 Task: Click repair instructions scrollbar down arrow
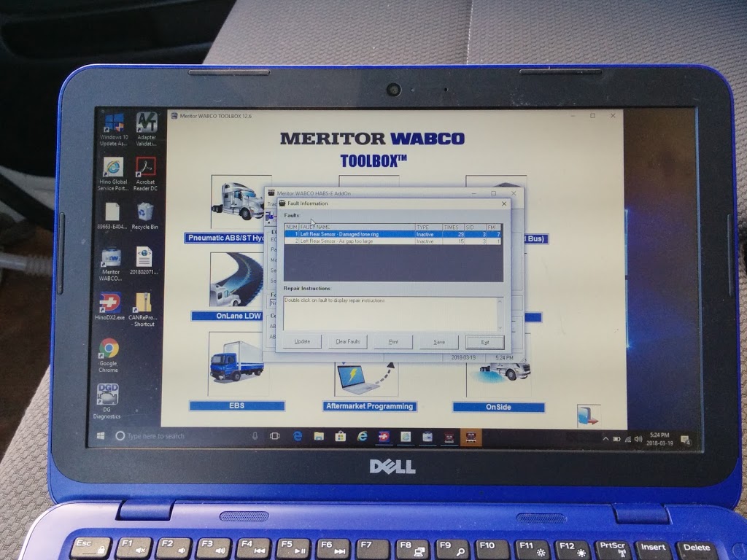tap(500, 327)
